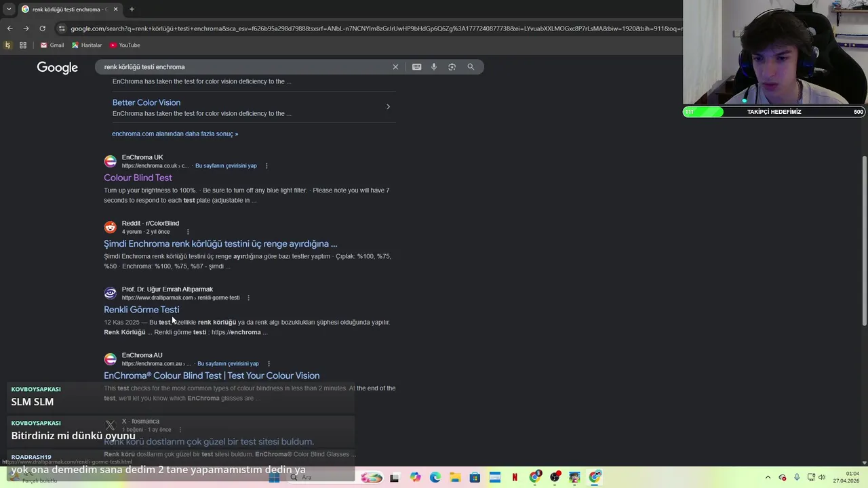Screen dimensions: 868x488
Task: Open the apps grid in bookmarks bar
Action: (23, 45)
